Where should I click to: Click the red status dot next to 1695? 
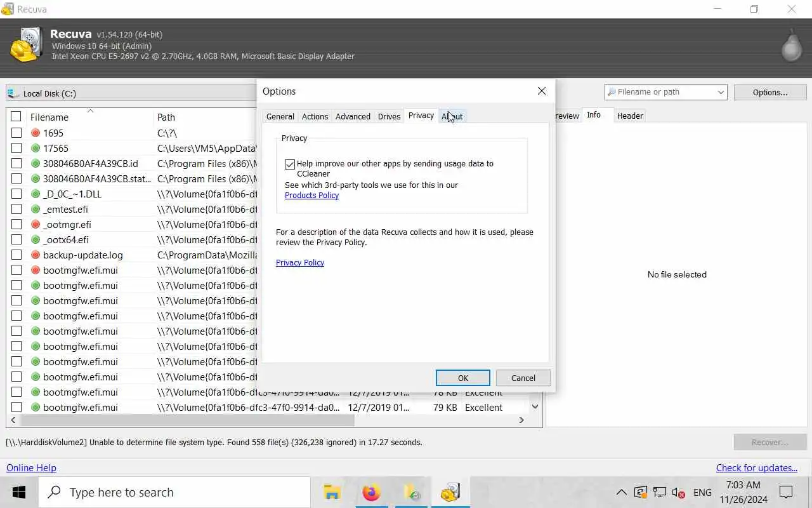36,133
